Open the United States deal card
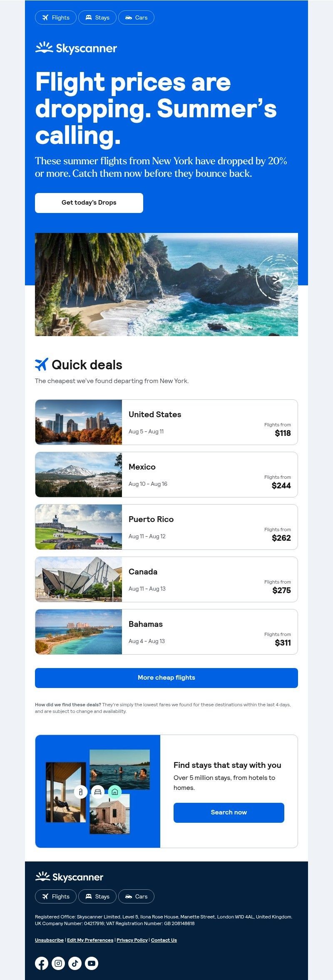Screen dimensions: 333x980 pyautogui.click(x=166, y=422)
